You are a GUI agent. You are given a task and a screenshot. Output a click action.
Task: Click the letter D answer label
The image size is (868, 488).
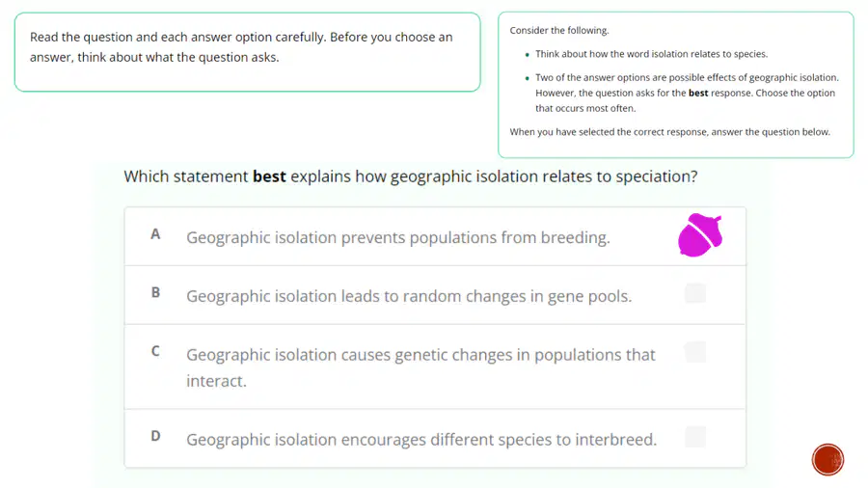click(155, 436)
